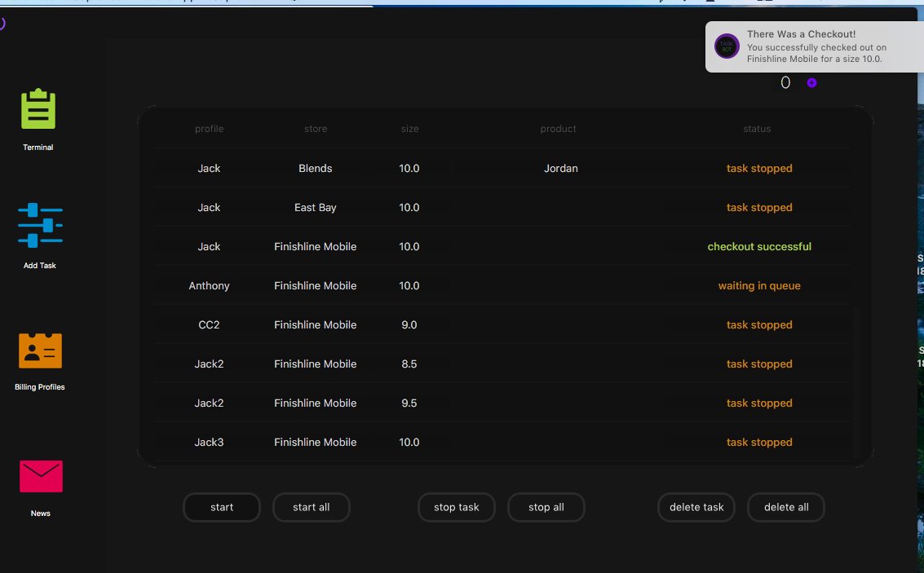Select the Anthony profile cell

click(x=210, y=285)
